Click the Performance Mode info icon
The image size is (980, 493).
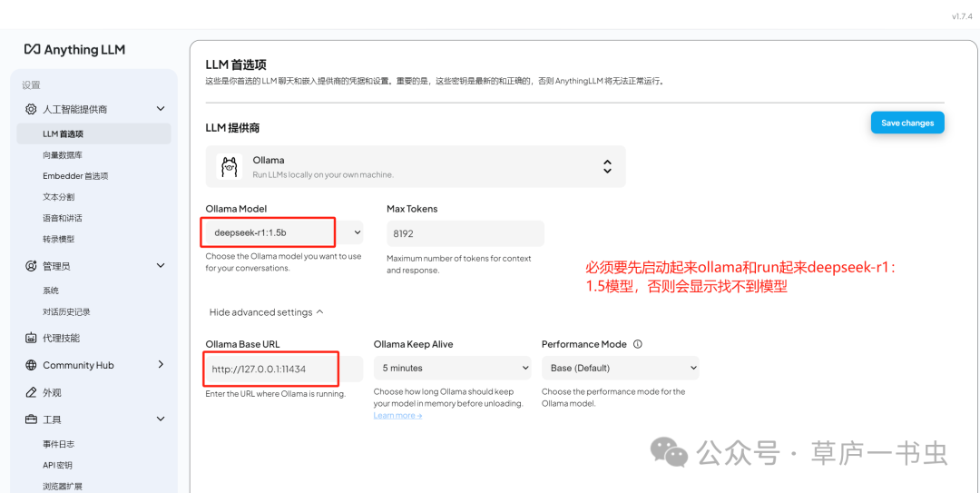(x=638, y=344)
